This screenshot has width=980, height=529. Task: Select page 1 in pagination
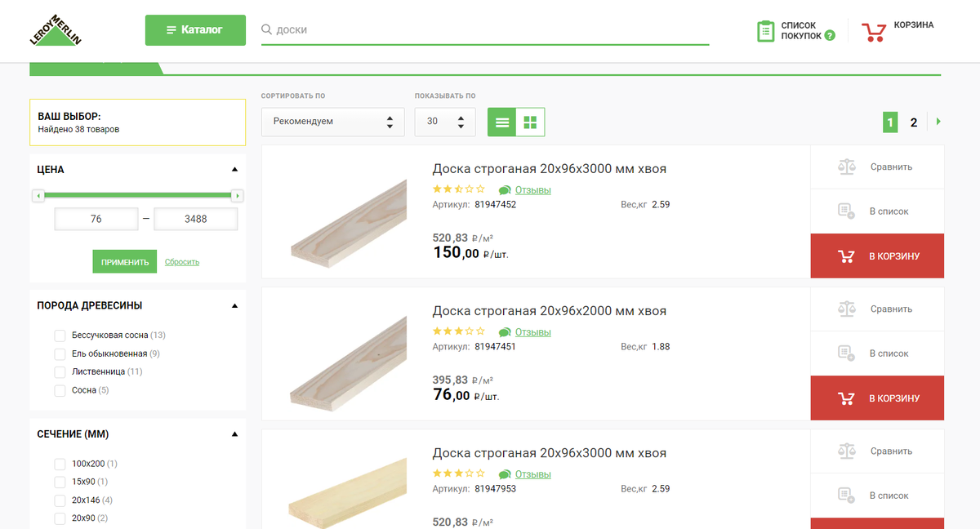(x=890, y=122)
